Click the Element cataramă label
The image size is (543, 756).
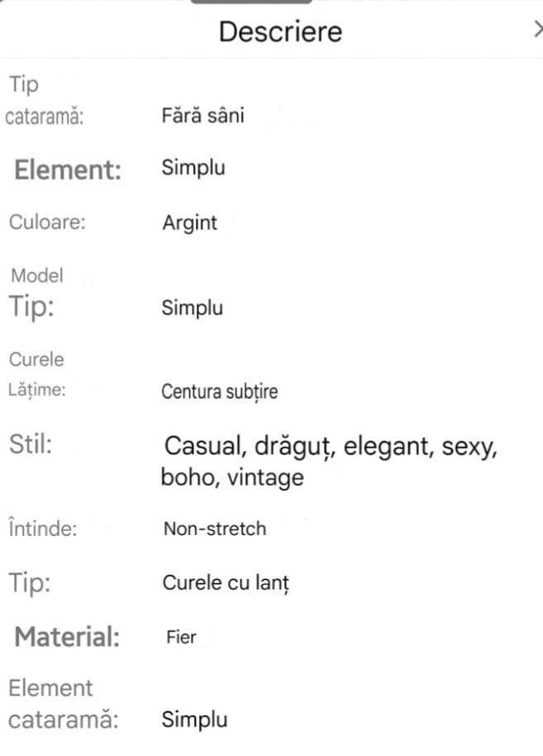pyautogui.click(x=63, y=704)
